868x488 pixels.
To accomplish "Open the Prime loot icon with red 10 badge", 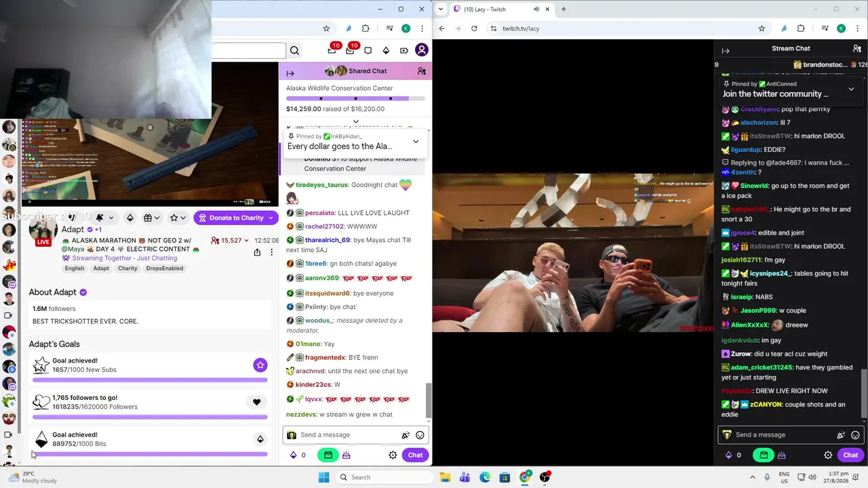I will click(x=332, y=50).
